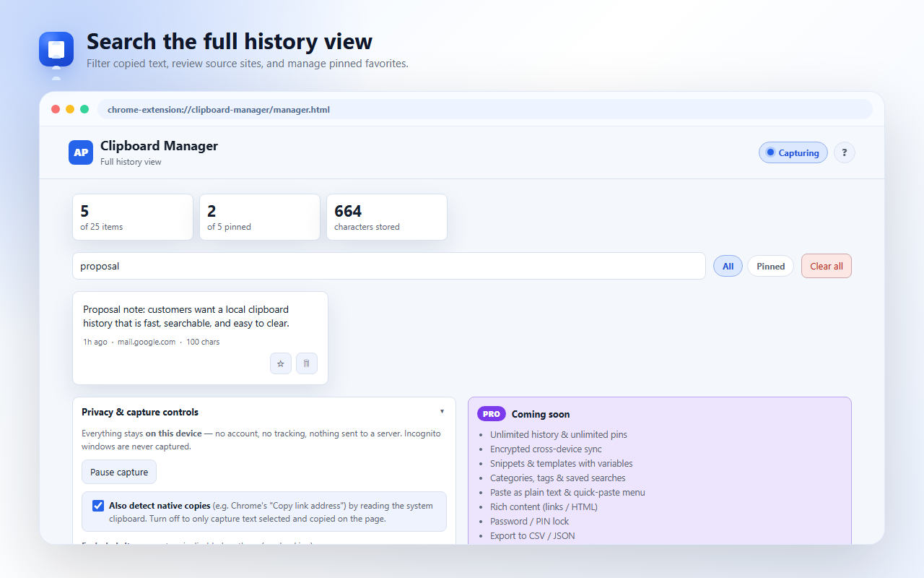Image resolution: width=924 pixels, height=578 pixels.
Task: Click the 2 of 5 pinned stat card
Action: (x=260, y=217)
